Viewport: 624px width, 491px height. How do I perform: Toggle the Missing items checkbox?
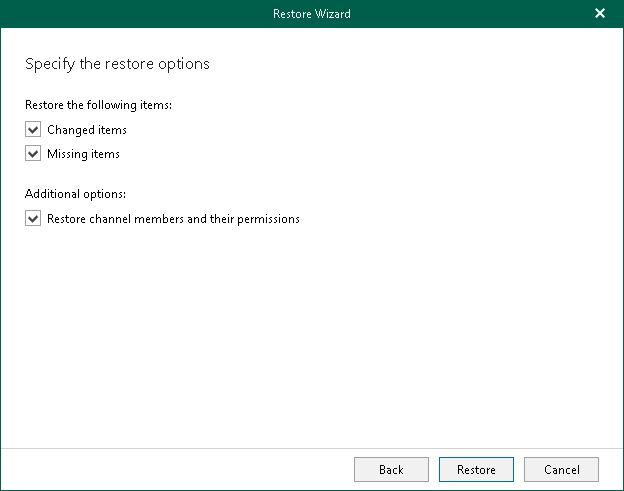(34, 154)
